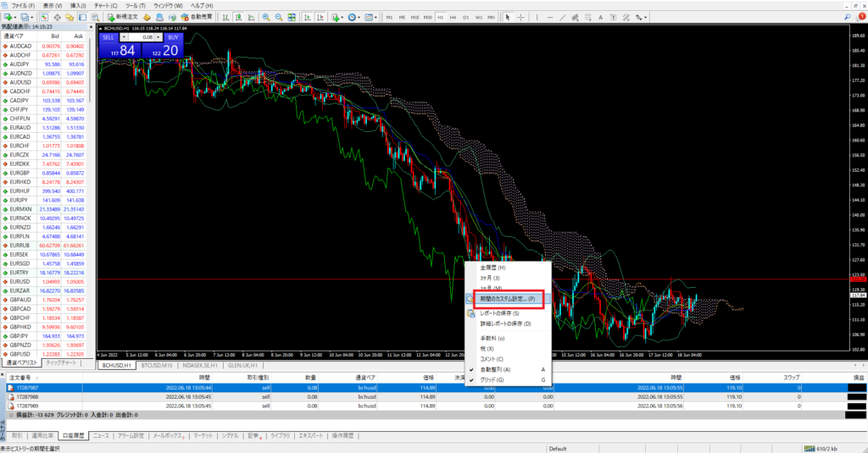Select the text label T tool
Screen dimensions: 868x453
click(x=614, y=17)
